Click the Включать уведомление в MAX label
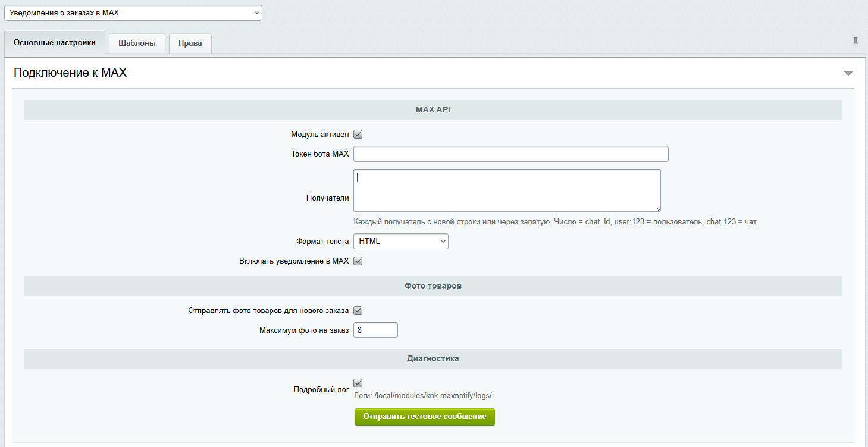Viewport: 868px width, 447px height. coord(294,261)
